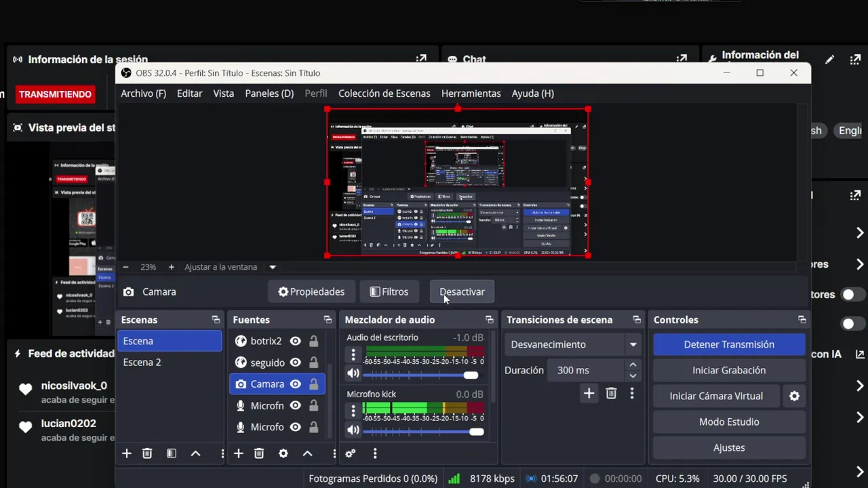
Task: Toggle visibility of botrix2 source
Action: click(x=296, y=341)
